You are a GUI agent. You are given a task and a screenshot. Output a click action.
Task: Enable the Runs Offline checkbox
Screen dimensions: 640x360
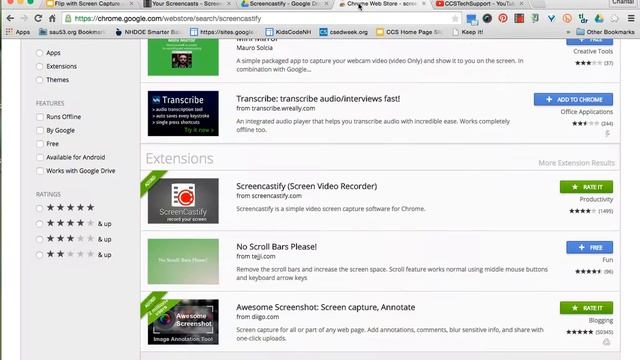click(x=40, y=117)
